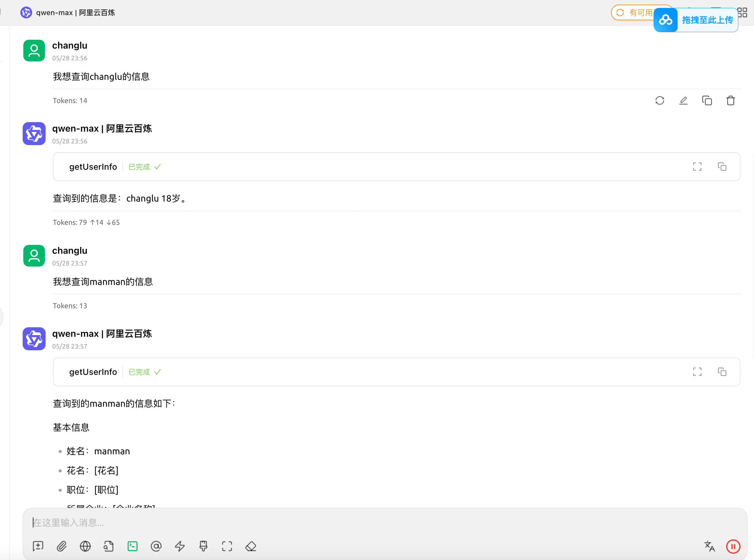Image resolution: width=754 pixels, height=560 pixels.
Task: Delete the first user message
Action: (x=731, y=100)
